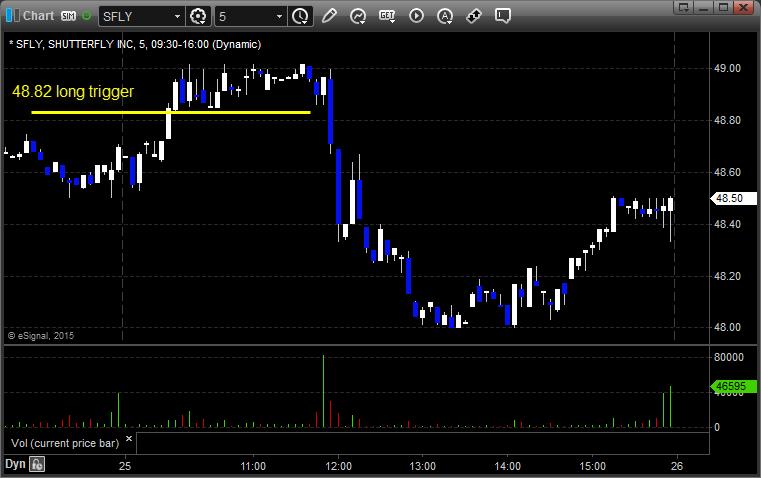Click the trade ticket icon
Image resolution: width=761 pixels, height=478 pixels.
point(474,16)
